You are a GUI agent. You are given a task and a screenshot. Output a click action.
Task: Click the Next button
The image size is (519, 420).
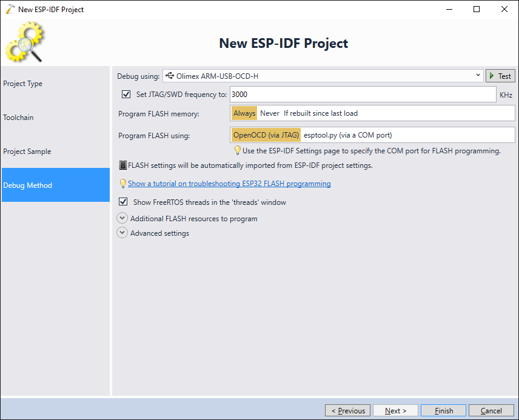(x=395, y=411)
